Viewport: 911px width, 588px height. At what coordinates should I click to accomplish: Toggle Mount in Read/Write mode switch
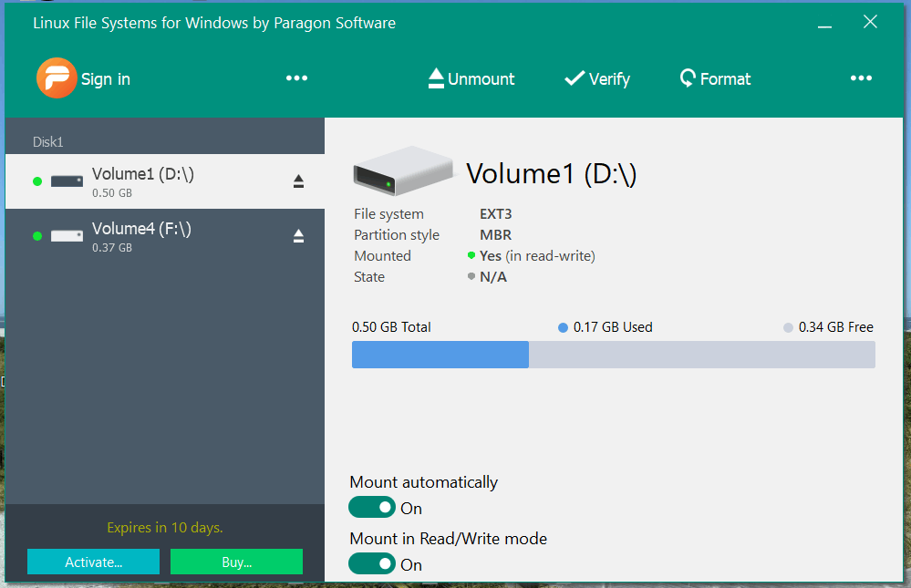pos(372,563)
